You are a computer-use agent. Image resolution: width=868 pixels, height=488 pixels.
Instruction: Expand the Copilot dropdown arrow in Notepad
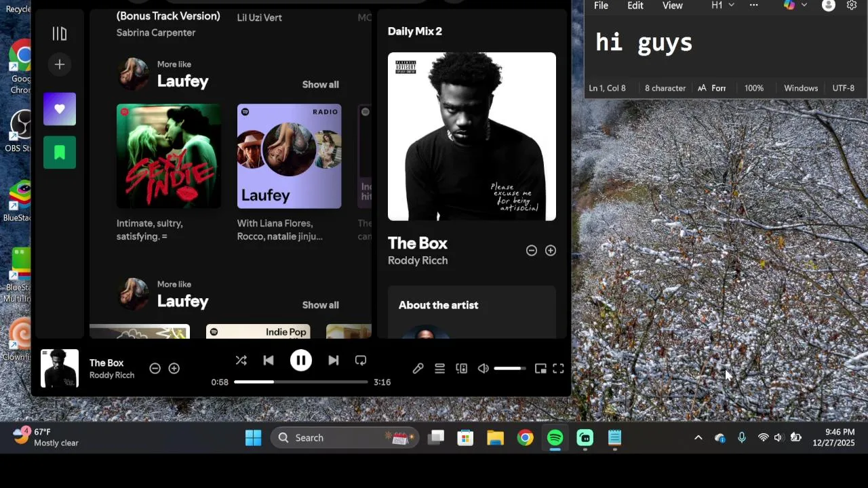coord(804,5)
